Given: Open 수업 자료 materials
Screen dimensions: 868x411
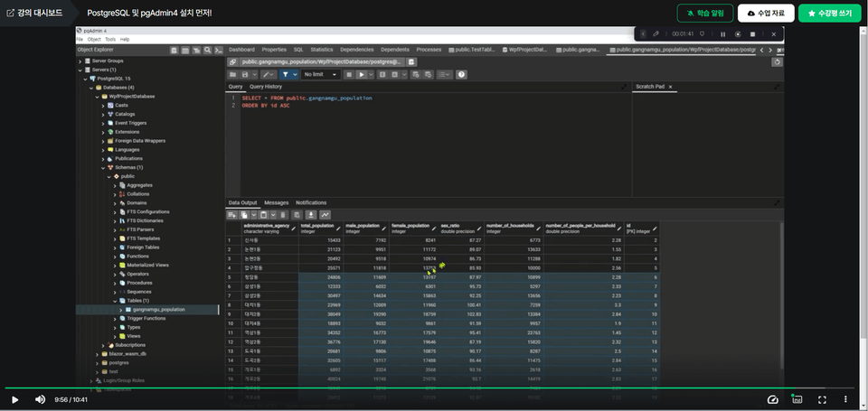Looking at the screenshot, I should tap(766, 13).
